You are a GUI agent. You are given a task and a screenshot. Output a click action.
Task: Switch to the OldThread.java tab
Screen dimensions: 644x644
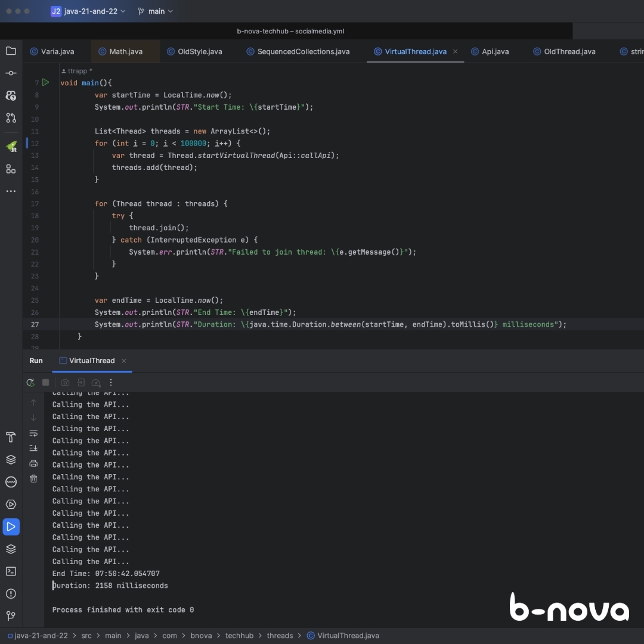564,51
